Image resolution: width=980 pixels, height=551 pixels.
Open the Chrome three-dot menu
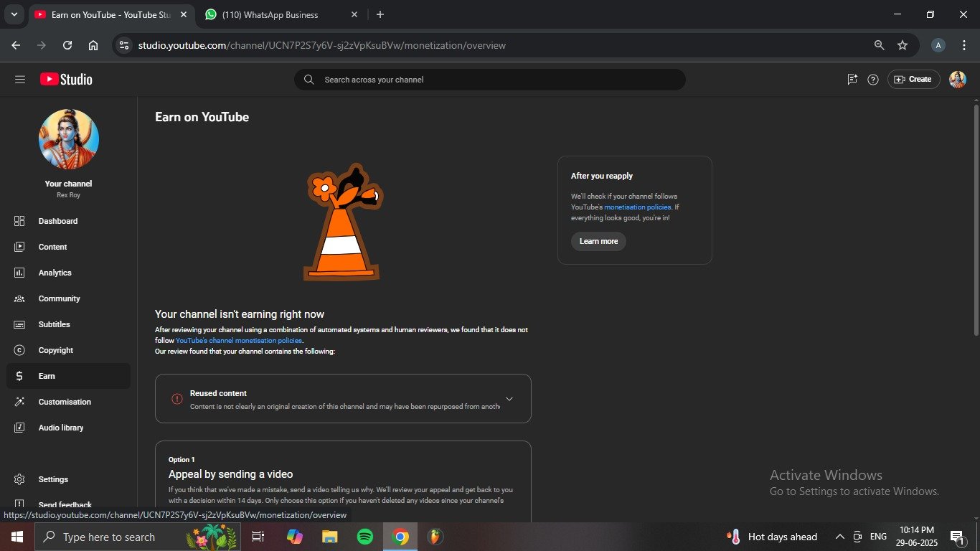tap(963, 45)
